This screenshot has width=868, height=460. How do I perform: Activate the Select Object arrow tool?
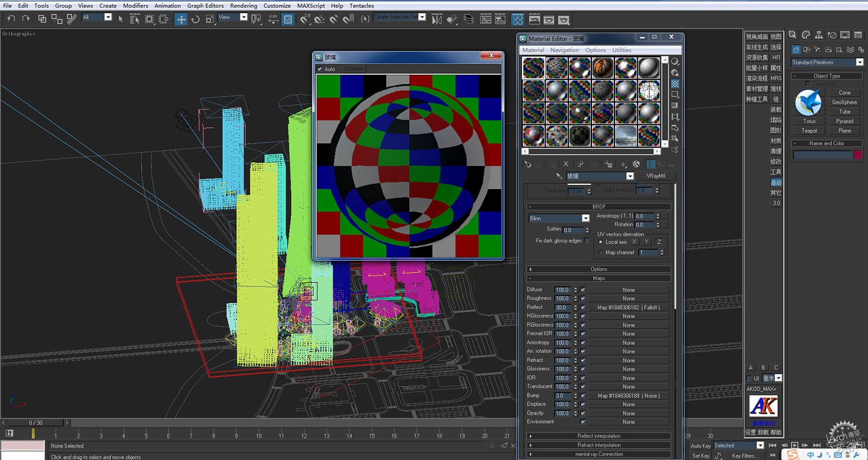[120, 19]
